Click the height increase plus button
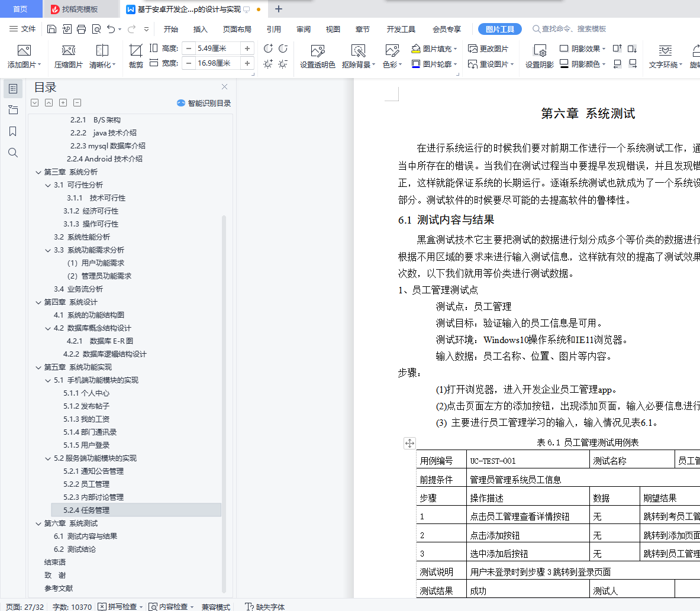Viewport: 700px width, 611px height. pos(247,48)
